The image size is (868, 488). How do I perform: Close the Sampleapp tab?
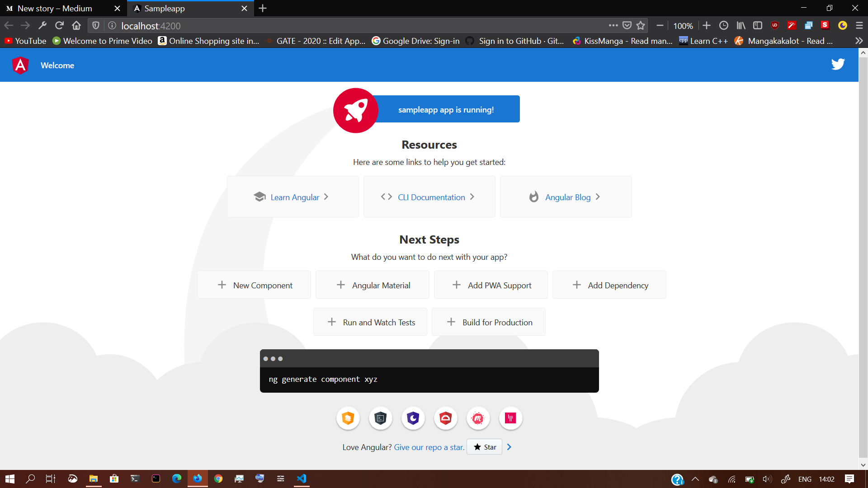point(245,8)
